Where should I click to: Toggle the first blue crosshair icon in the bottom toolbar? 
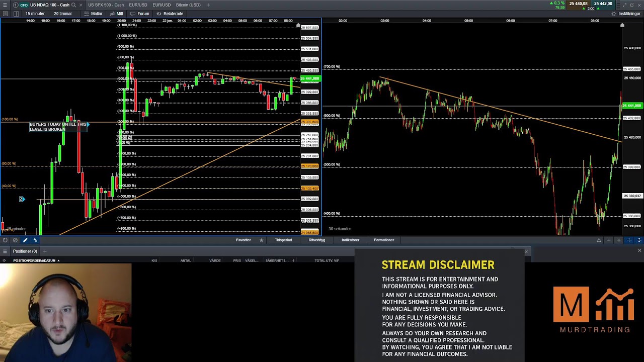(629, 240)
